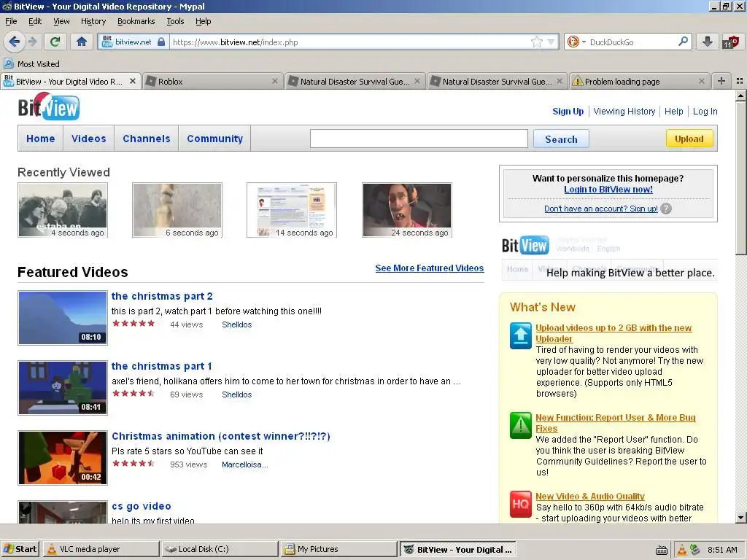
Task: Open the Most Visited bookmarks folder
Action: coord(32,64)
